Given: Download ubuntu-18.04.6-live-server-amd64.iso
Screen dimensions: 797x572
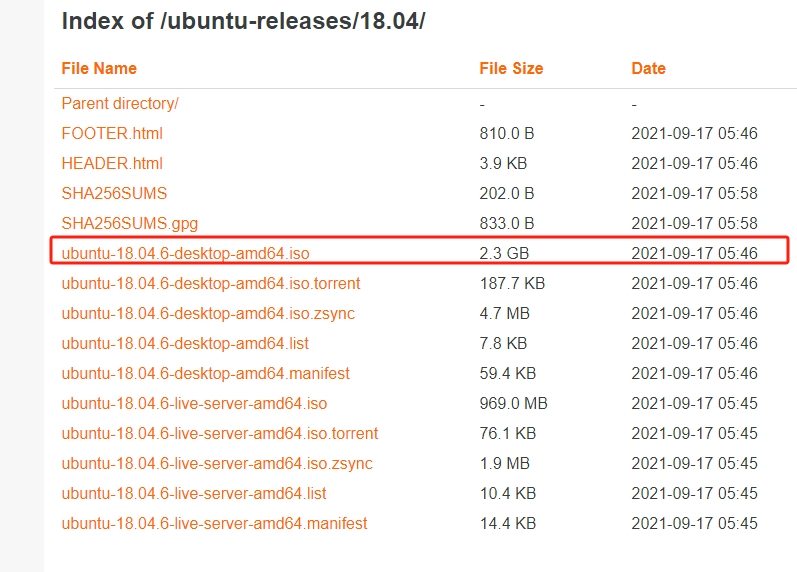Looking at the screenshot, I should tap(194, 403).
